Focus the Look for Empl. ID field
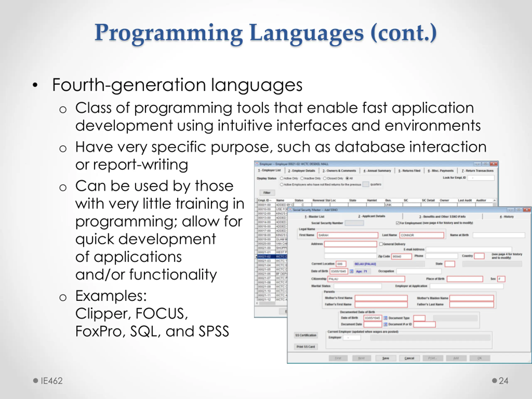The width and height of the screenshot is (532, 399). tap(481, 178)
